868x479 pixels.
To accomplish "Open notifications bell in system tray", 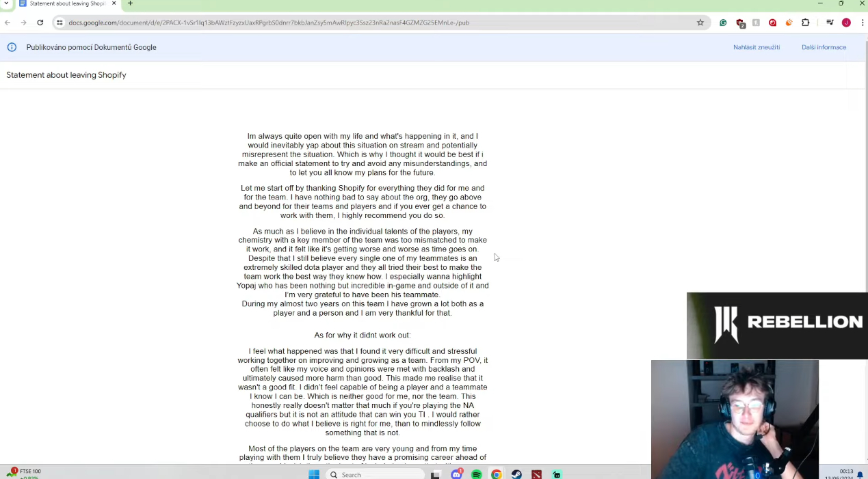I will [860, 474].
